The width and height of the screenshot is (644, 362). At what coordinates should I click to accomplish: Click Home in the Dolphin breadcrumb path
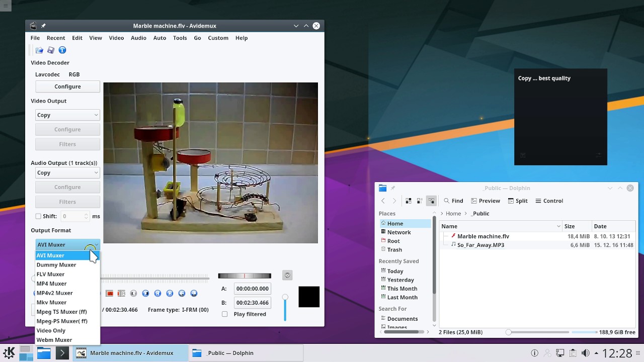(453, 214)
